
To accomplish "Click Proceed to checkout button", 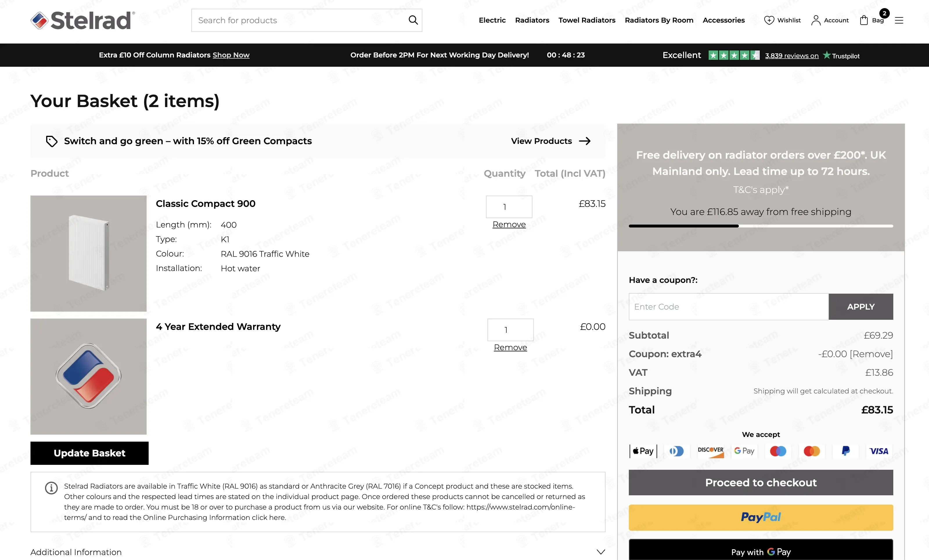I will [x=760, y=482].
